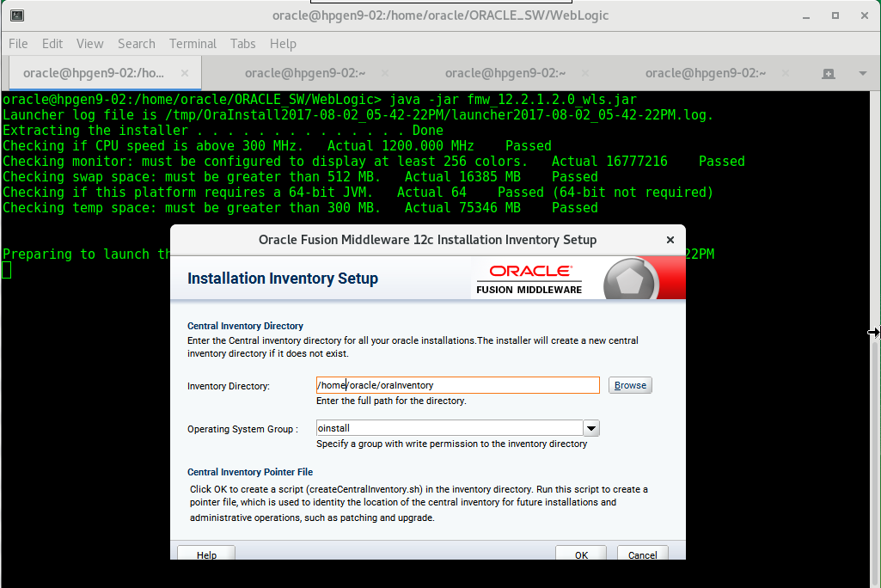This screenshot has width=881, height=588.
Task: Open the Terminal menu
Action: point(193,43)
